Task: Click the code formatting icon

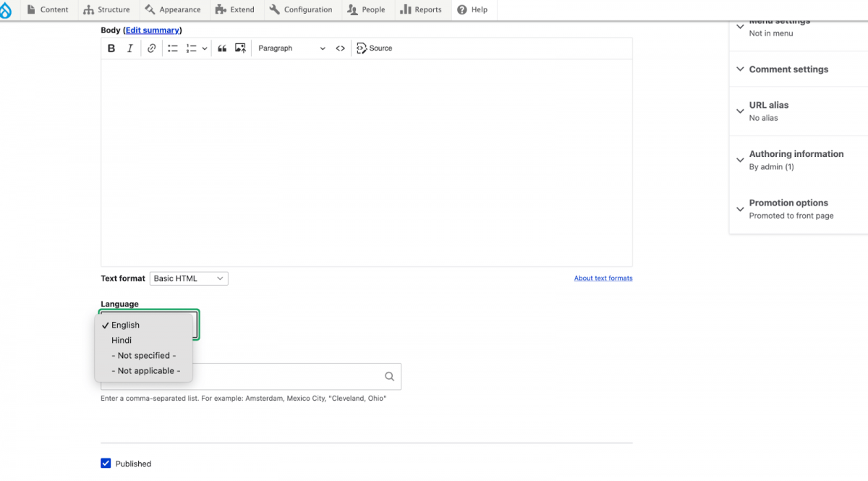Action: pyautogui.click(x=340, y=48)
